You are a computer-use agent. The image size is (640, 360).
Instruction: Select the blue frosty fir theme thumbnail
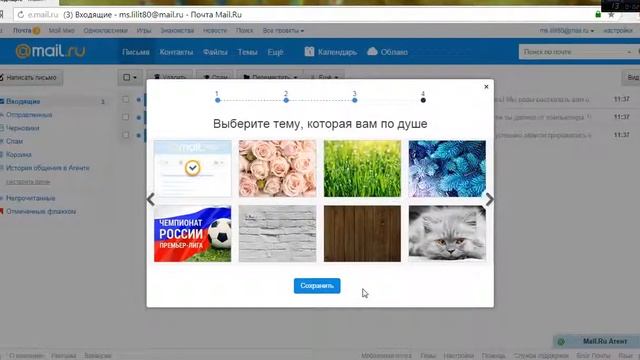pyautogui.click(x=447, y=169)
